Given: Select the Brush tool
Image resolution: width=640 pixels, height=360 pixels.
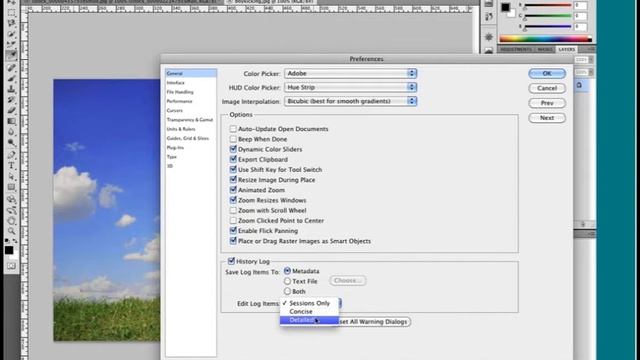Looking at the screenshot, I should [11, 78].
